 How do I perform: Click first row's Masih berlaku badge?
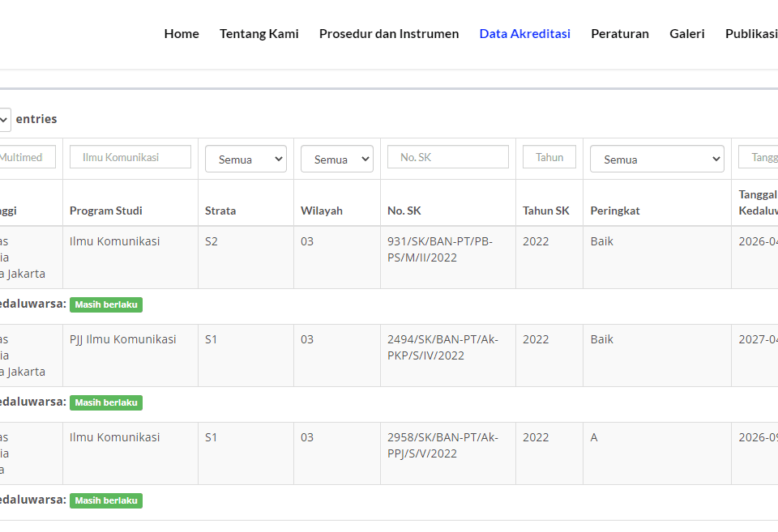pyautogui.click(x=106, y=305)
